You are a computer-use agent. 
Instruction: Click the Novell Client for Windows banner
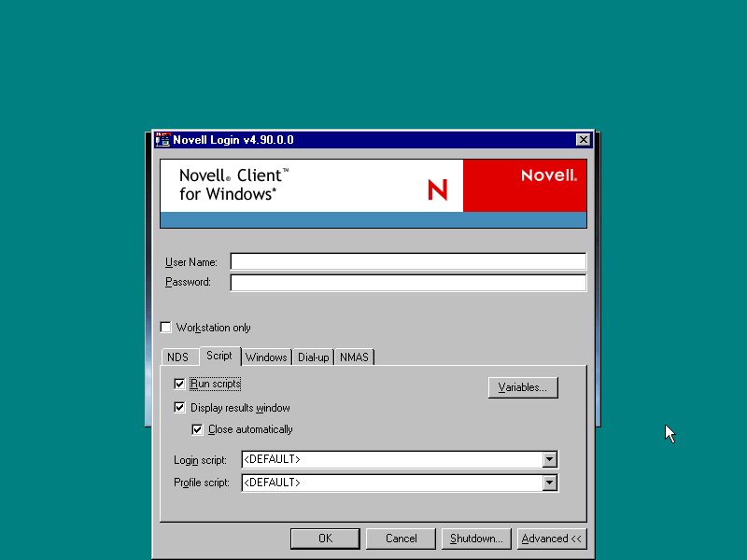coord(373,194)
